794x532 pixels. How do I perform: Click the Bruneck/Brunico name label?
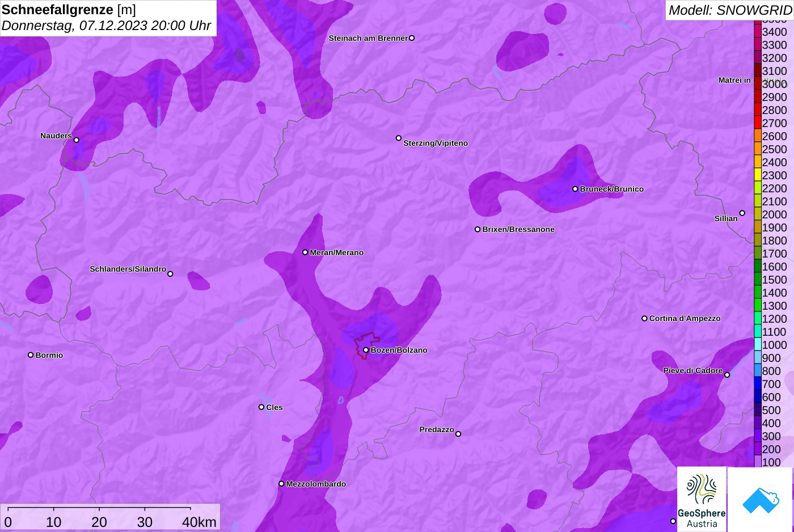612,189
